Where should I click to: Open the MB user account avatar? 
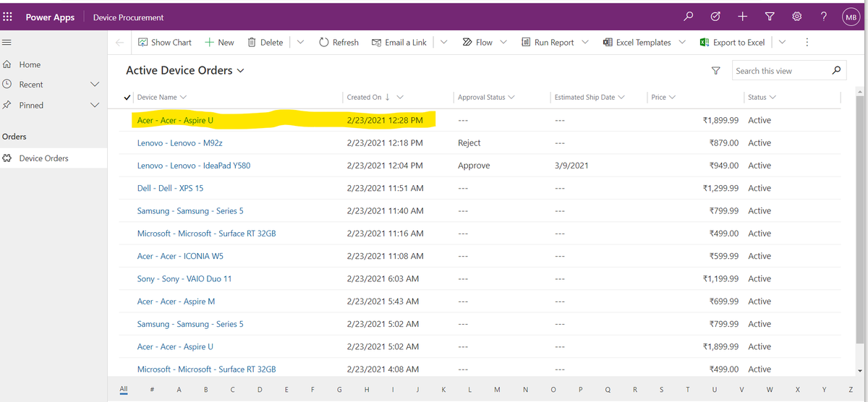(851, 17)
